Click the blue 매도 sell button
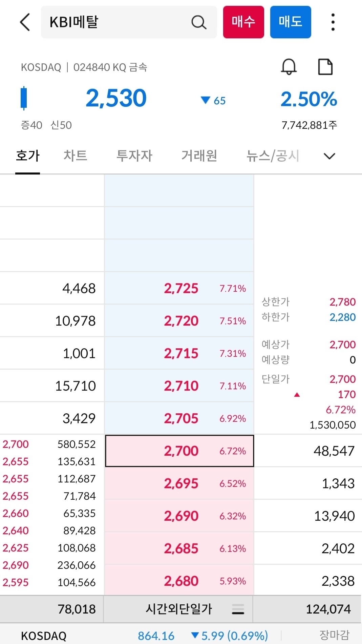The image size is (362, 644). (290, 22)
